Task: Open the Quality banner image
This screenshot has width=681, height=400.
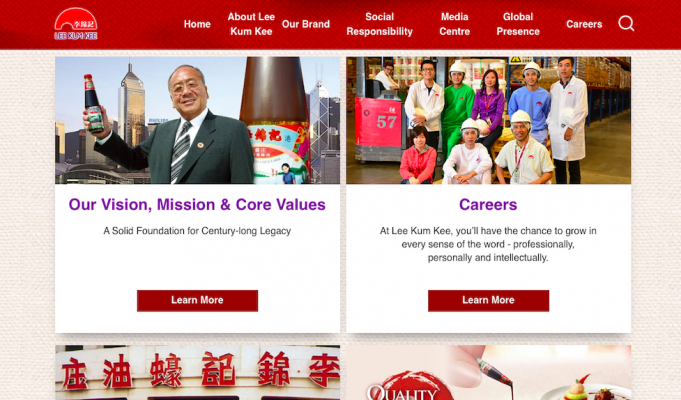Action: (488, 373)
